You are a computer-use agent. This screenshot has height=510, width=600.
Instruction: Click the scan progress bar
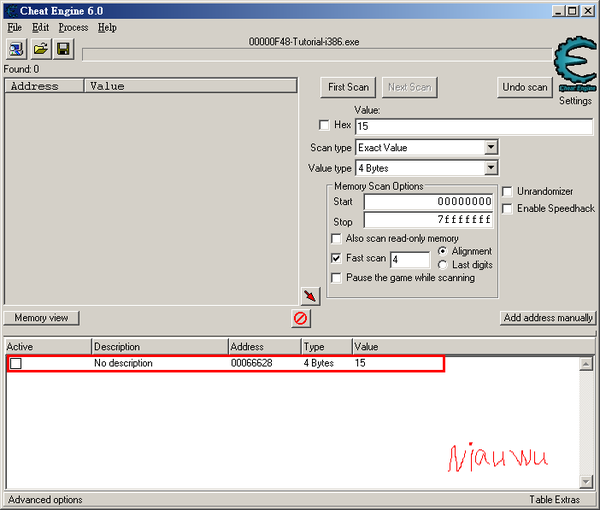coord(317,54)
